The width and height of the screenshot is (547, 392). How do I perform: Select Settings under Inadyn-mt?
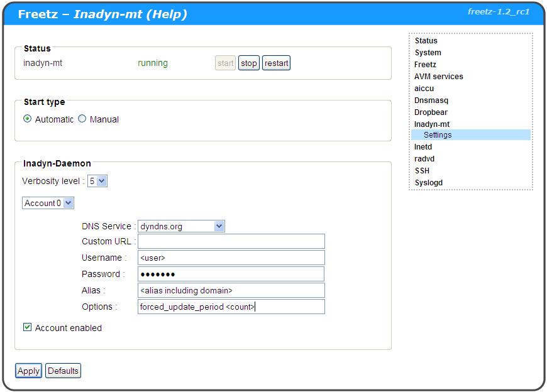coord(438,135)
